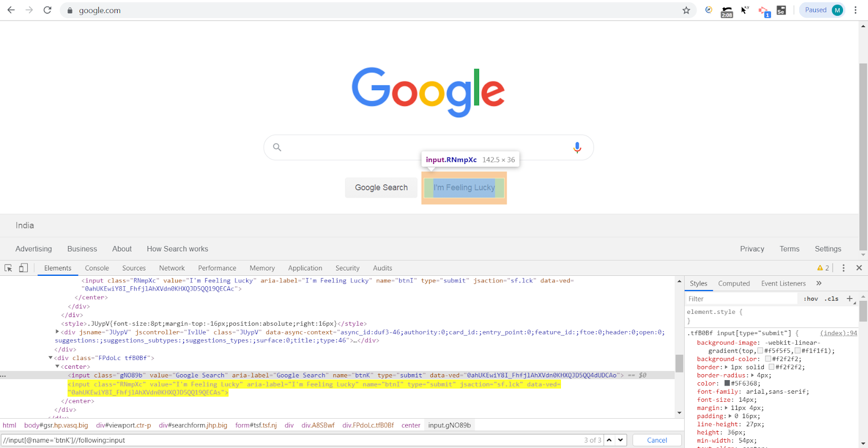
Task: Bookmark this page with the star icon
Action: [x=686, y=10]
